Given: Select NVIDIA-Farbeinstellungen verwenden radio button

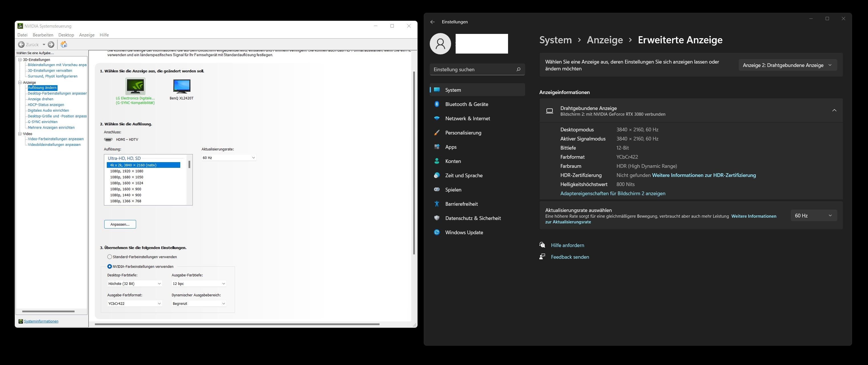Looking at the screenshot, I should [x=110, y=266].
